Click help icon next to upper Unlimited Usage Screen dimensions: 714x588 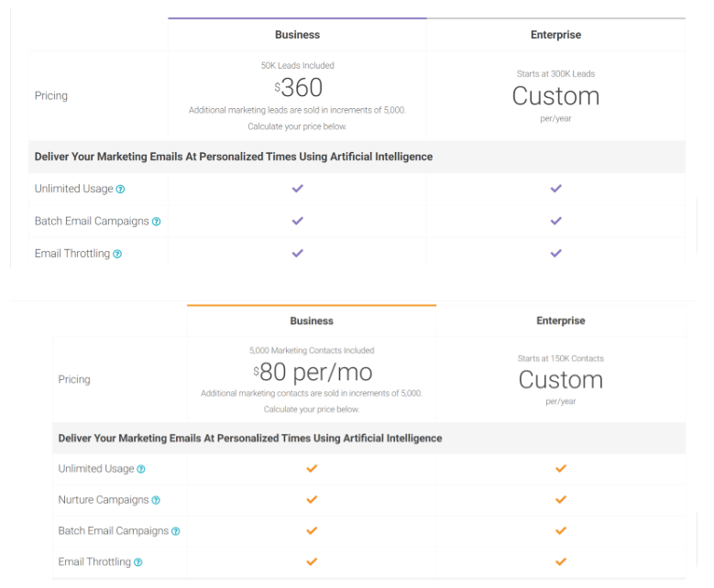coord(120,190)
